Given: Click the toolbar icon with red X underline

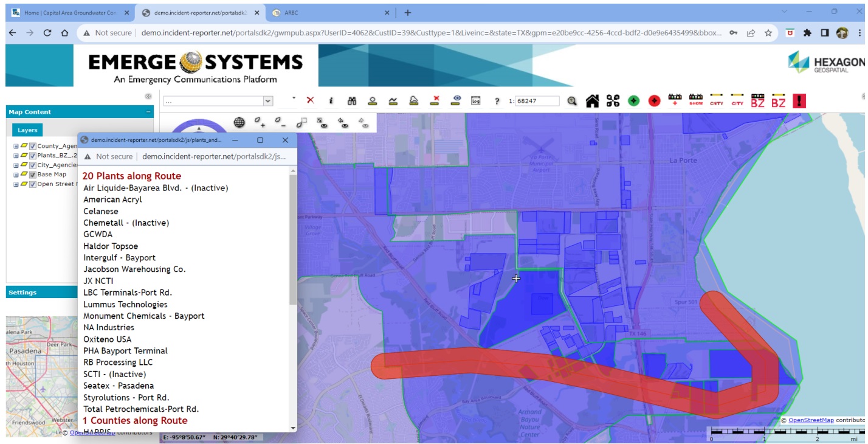Looking at the screenshot, I should [435, 101].
